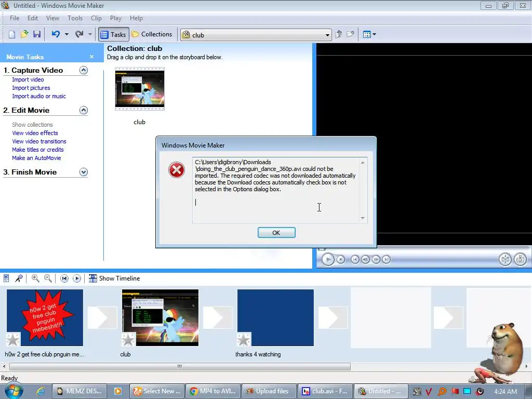Image resolution: width=532 pixels, height=399 pixels.
Task: Click the Stop button in preview monitor
Action: 341,260
